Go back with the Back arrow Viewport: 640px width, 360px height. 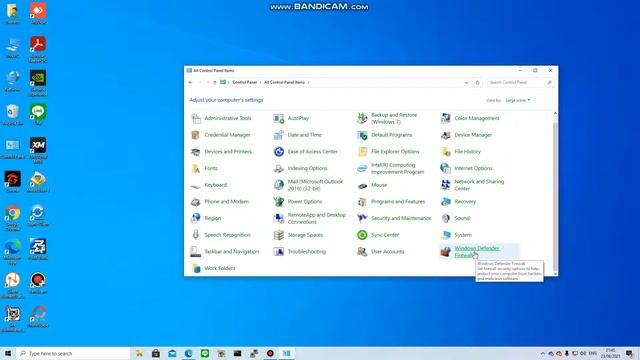click(x=190, y=82)
